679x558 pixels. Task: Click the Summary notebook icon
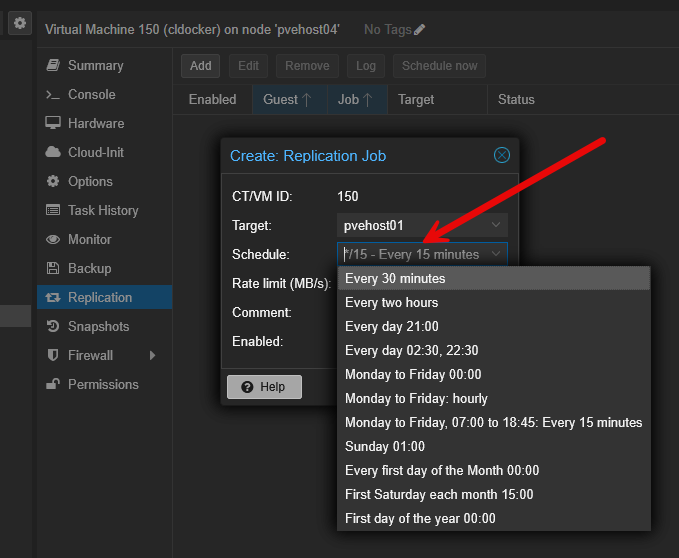(53, 65)
